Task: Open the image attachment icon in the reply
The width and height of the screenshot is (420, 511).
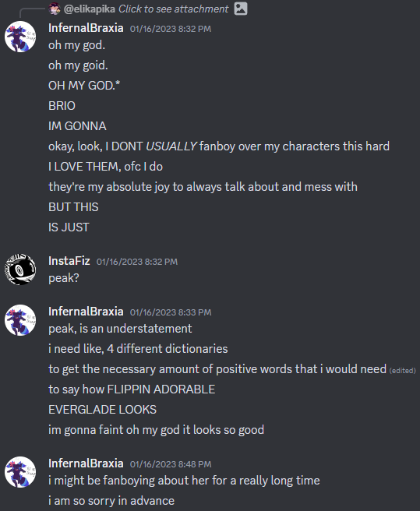Action: pyautogui.click(x=241, y=9)
